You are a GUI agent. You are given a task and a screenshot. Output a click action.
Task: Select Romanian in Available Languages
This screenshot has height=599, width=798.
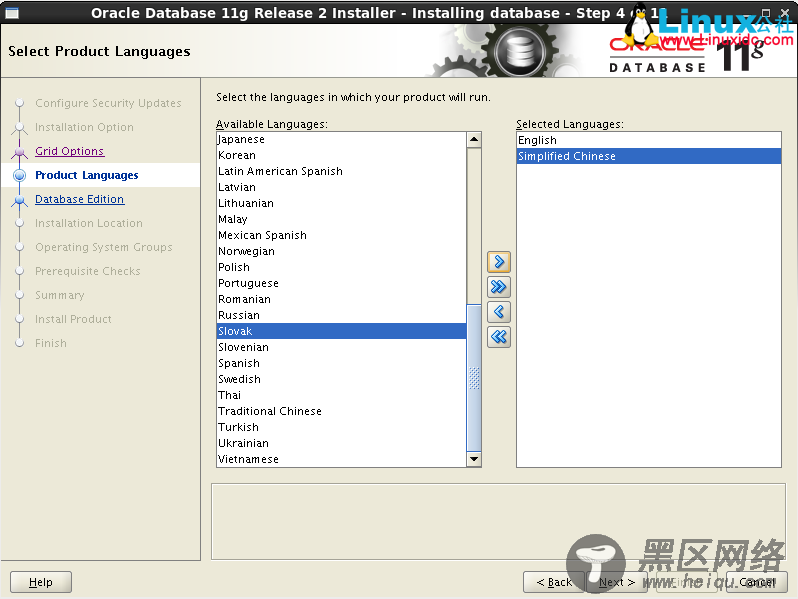[341, 299]
